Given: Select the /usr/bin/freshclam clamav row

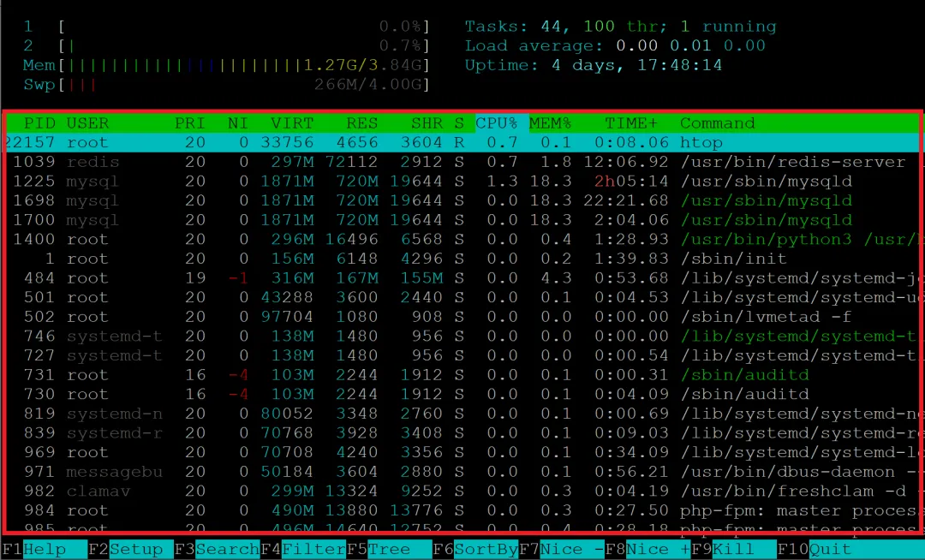Looking at the screenshot, I should (x=462, y=491).
